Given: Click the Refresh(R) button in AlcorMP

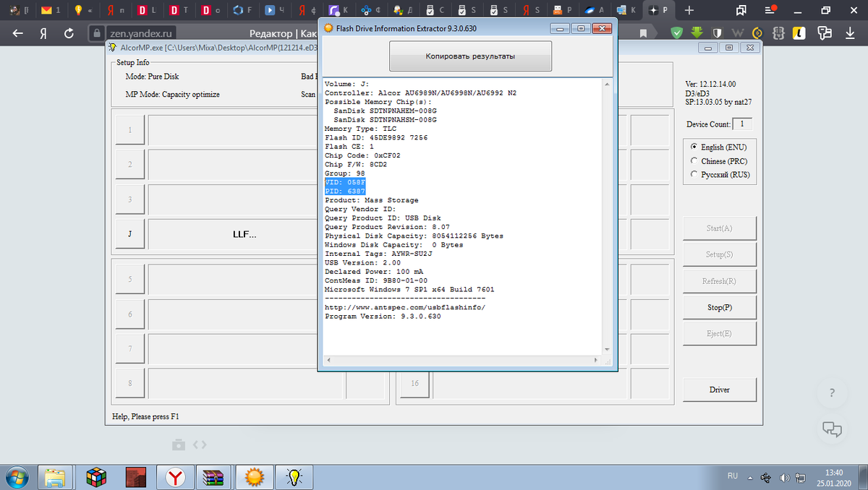Looking at the screenshot, I should click(720, 281).
